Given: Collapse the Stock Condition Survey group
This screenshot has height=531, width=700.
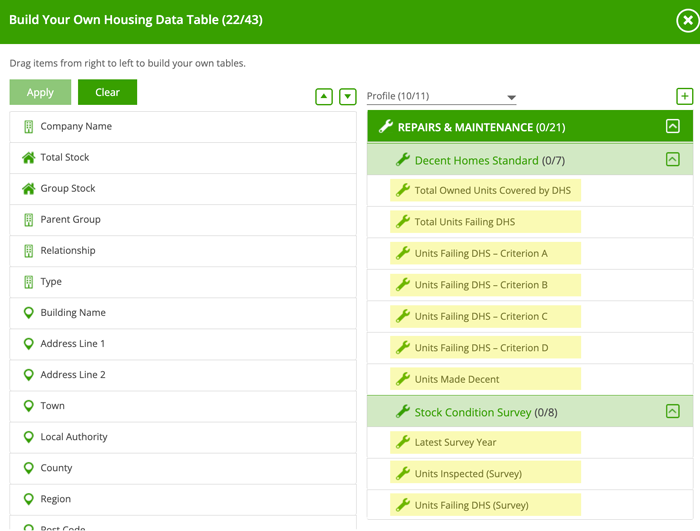Looking at the screenshot, I should pos(672,411).
